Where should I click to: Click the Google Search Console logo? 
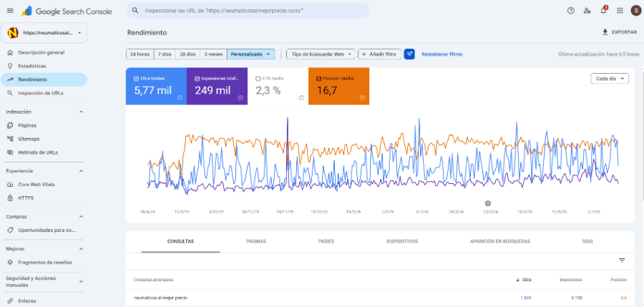[67, 11]
